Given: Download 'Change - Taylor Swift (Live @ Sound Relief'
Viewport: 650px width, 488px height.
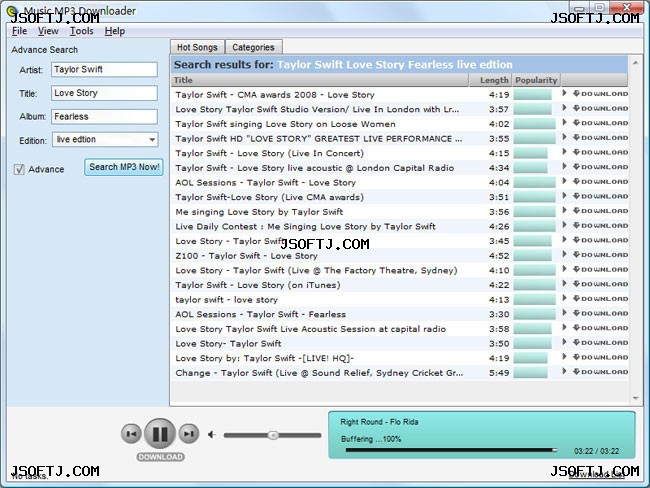Looking at the screenshot, I should coord(600,372).
